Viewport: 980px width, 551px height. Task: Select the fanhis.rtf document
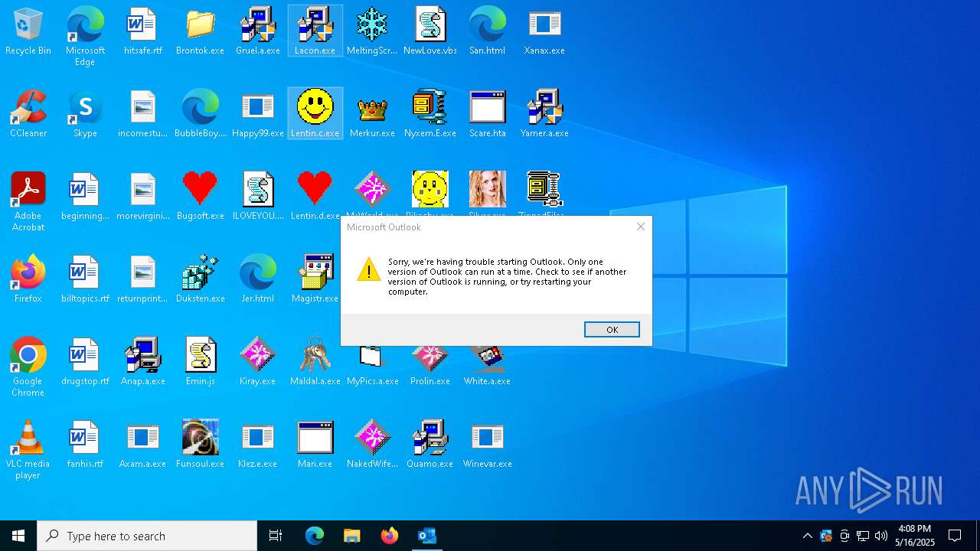pyautogui.click(x=85, y=445)
